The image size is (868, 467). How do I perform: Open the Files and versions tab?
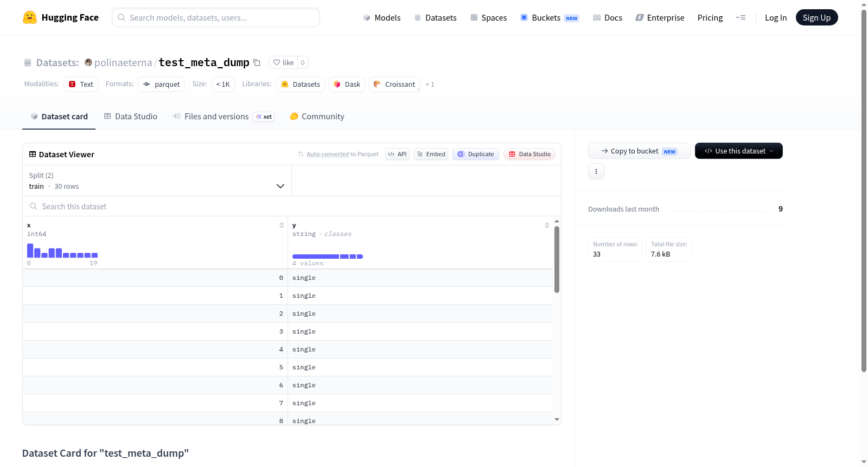pos(224,117)
